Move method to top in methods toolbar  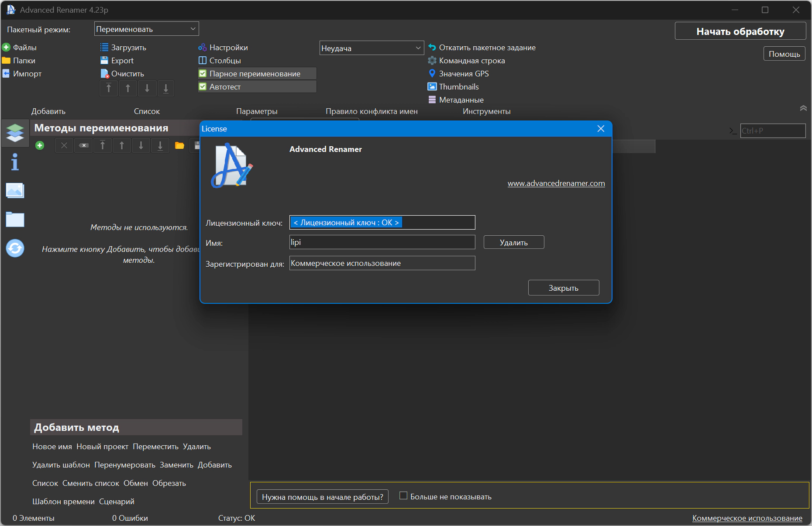click(103, 145)
